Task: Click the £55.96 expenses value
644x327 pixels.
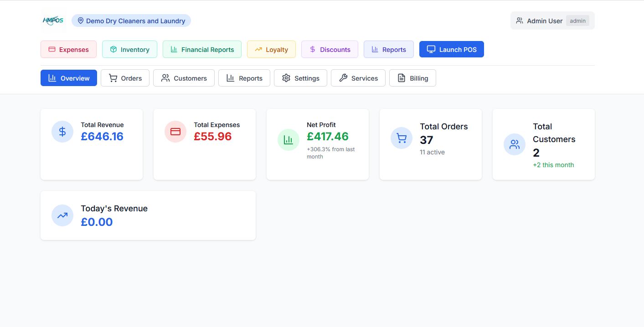Action: pos(213,136)
